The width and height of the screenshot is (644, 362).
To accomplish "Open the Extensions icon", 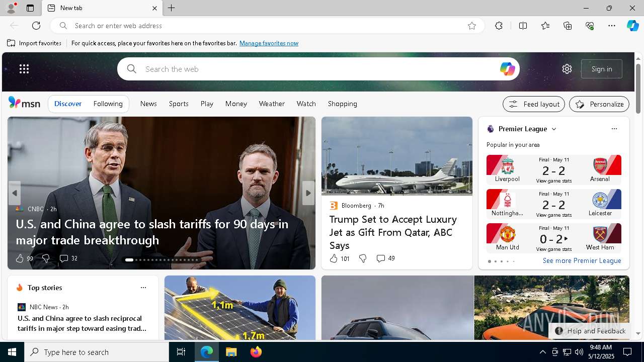I will [x=499, y=26].
